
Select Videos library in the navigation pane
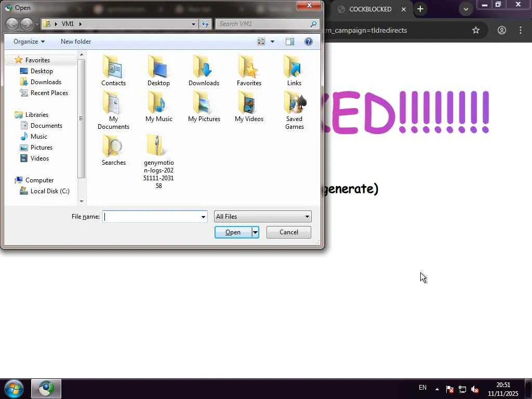(x=39, y=158)
